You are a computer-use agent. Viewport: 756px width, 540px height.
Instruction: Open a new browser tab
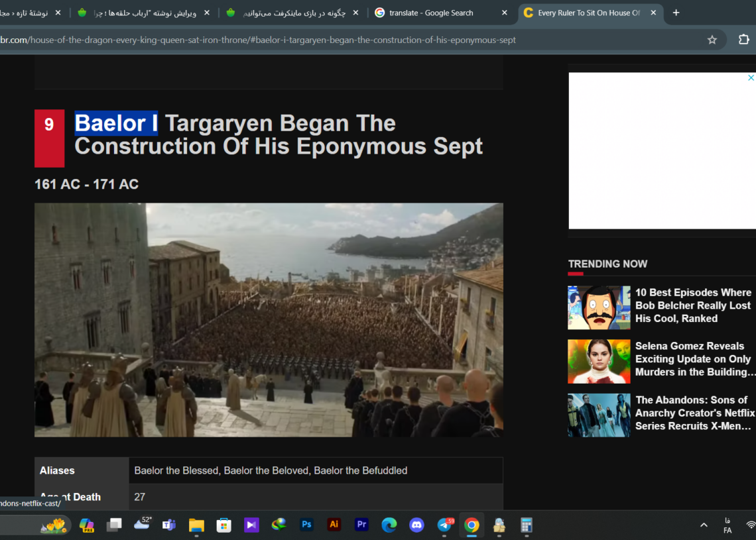(676, 13)
